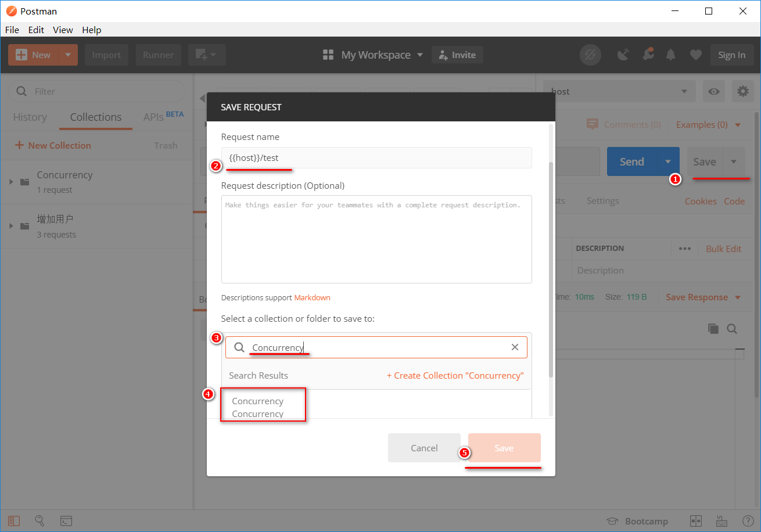This screenshot has width=761, height=532.
Task: Click the 增加用户 collection folder icon
Action: click(x=25, y=226)
